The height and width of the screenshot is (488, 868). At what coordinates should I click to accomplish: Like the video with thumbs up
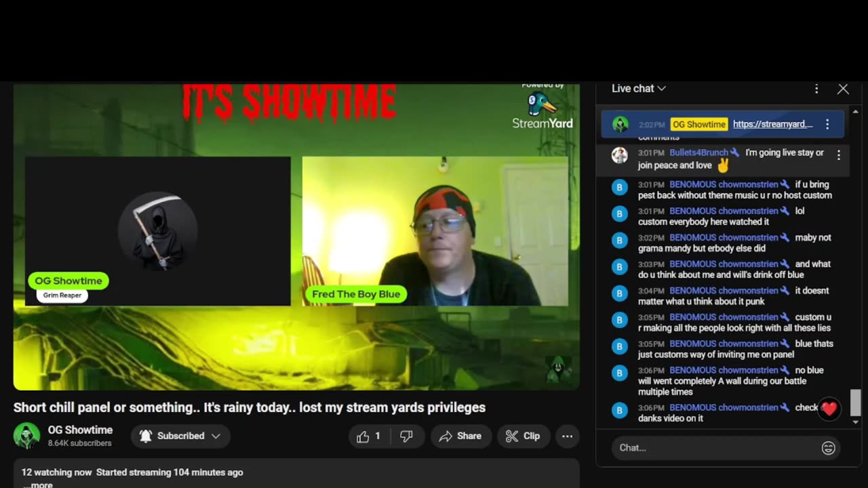pos(368,436)
